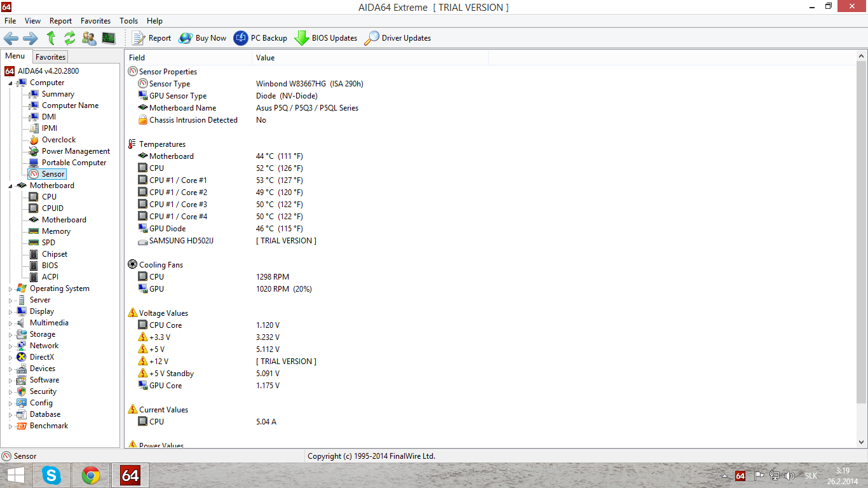This screenshot has height=488, width=868.
Task: Click the Value column header
Action: (x=370, y=58)
